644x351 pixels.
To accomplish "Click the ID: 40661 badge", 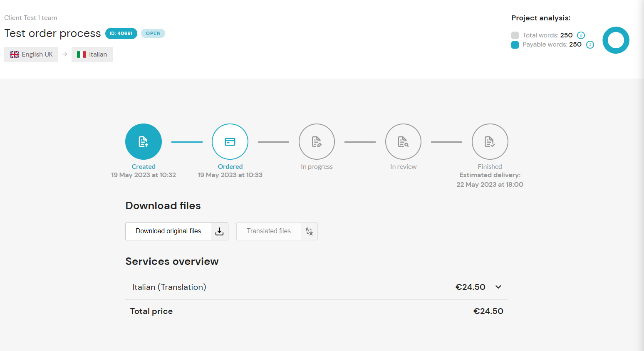I will 121,33.
